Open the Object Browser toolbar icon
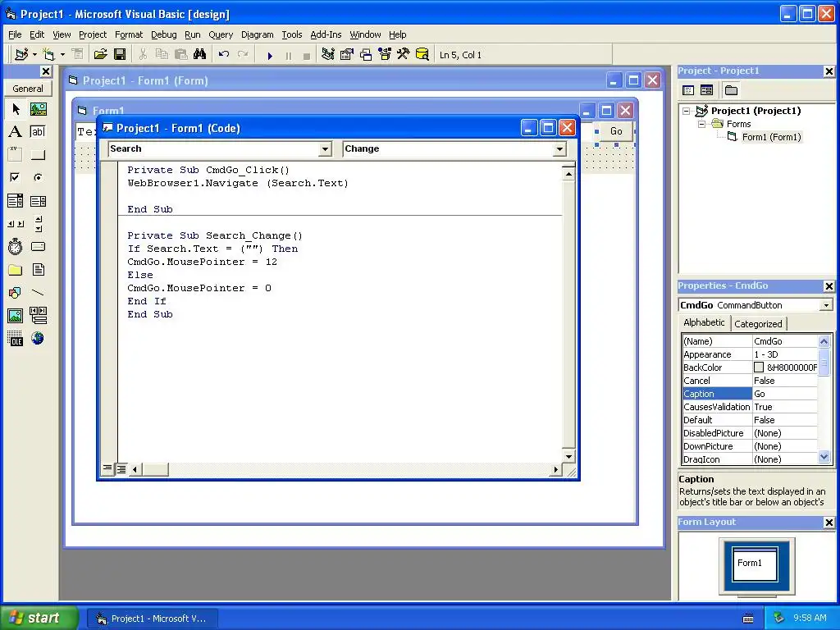The width and height of the screenshot is (840, 630). tap(385, 55)
